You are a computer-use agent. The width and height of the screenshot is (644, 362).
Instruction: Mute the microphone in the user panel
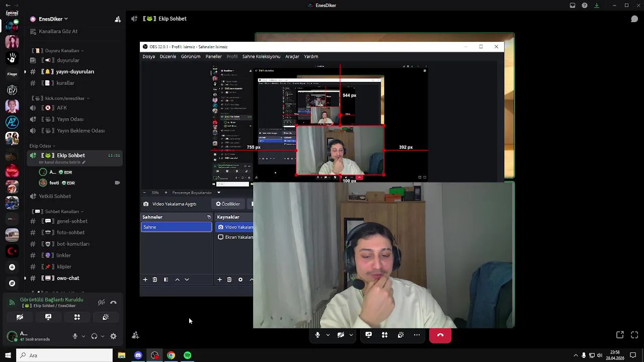[75, 336]
